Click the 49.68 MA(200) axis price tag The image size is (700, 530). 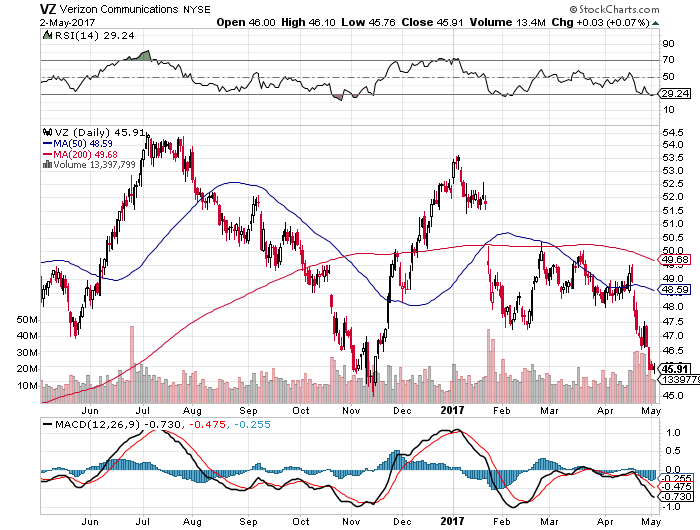point(675,259)
